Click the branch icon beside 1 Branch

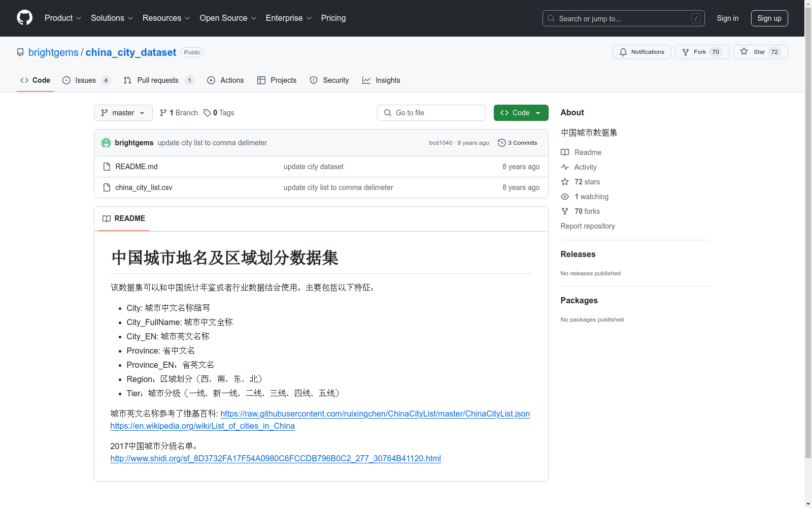pyautogui.click(x=163, y=113)
